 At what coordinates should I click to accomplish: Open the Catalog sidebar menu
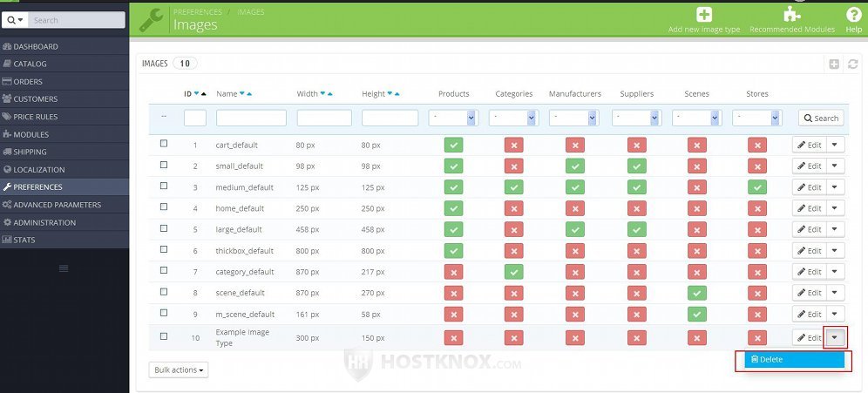(x=64, y=64)
